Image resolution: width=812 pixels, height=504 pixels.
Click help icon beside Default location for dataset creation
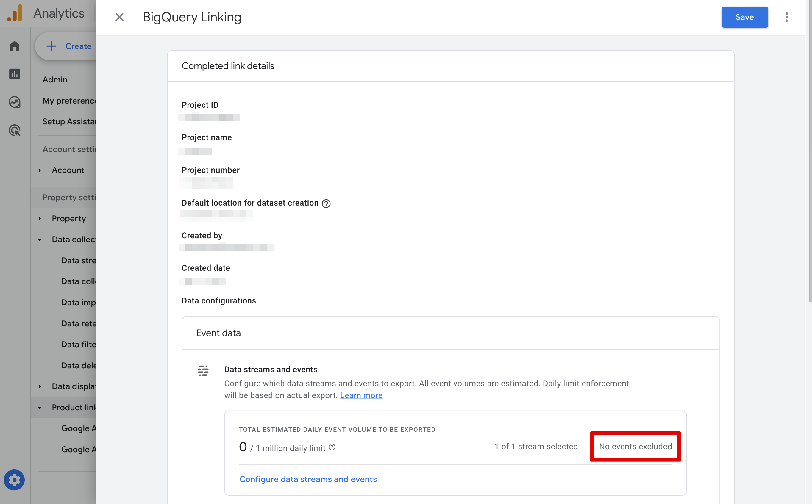(x=326, y=203)
